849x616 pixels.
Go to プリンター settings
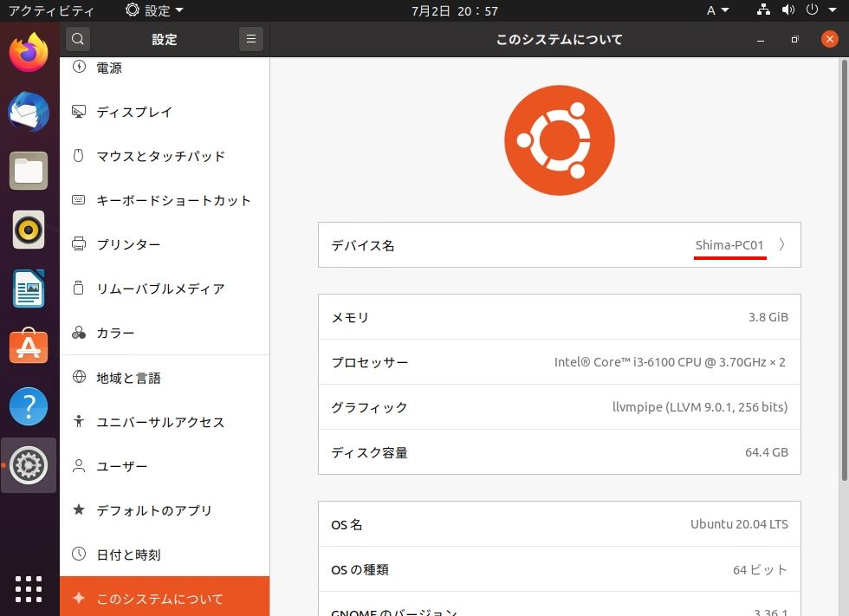[165, 244]
